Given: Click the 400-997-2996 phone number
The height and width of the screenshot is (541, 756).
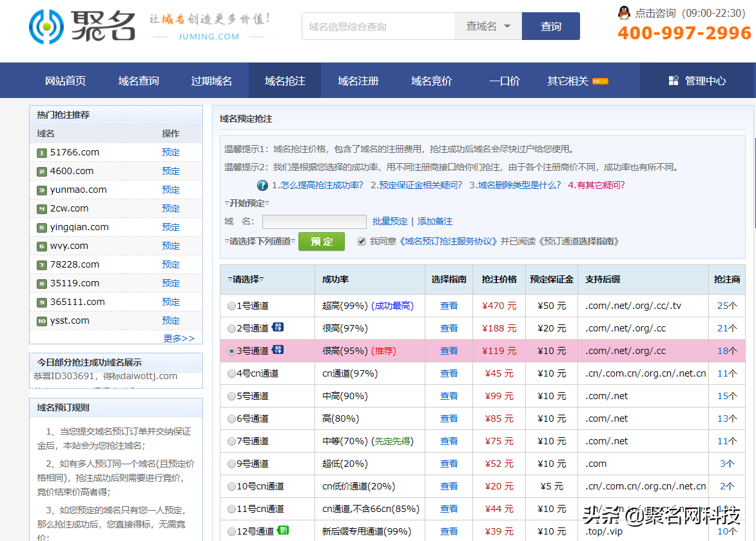Looking at the screenshot, I should (x=684, y=33).
